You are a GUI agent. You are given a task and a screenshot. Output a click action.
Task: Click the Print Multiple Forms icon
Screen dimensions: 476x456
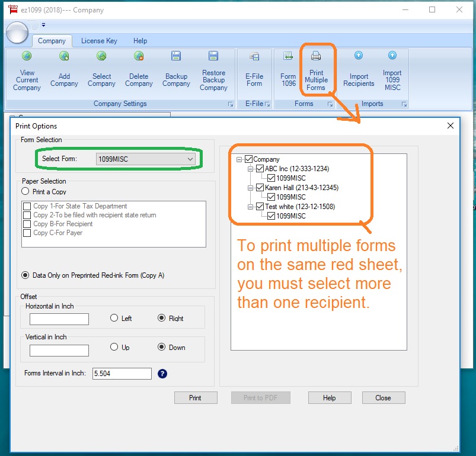[316, 56]
